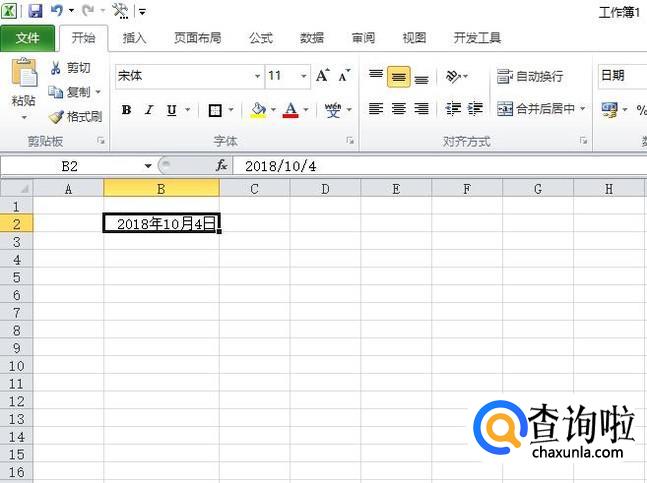Align text left
Image resolution: width=647 pixels, height=483 pixels.
[x=375, y=109]
